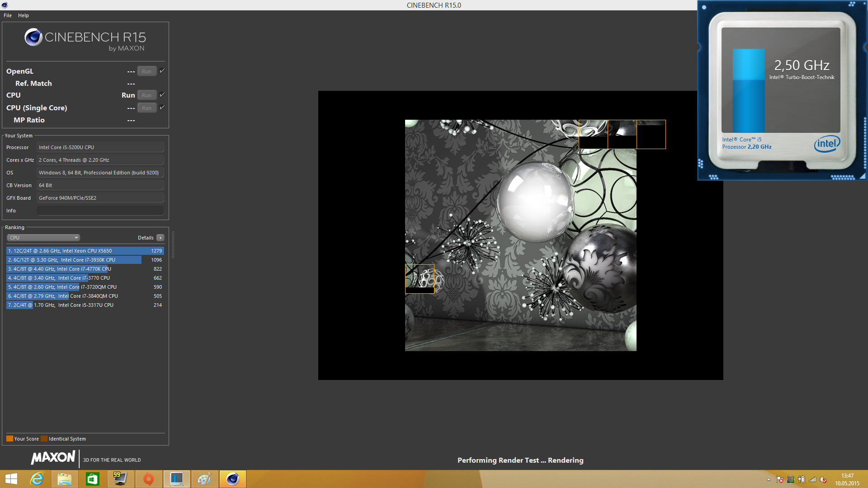Open the Action Center flag icon
The width and height of the screenshot is (868, 488).
click(x=779, y=480)
